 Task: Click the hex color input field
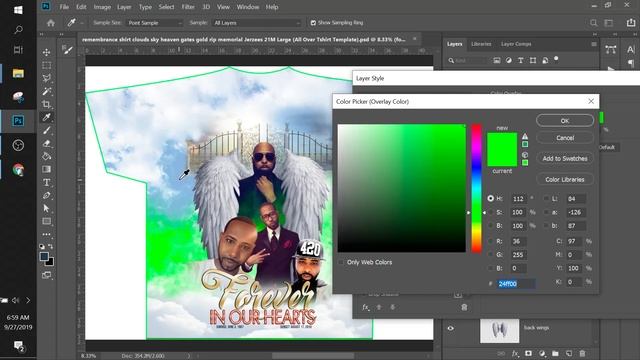[x=516, y=284]
